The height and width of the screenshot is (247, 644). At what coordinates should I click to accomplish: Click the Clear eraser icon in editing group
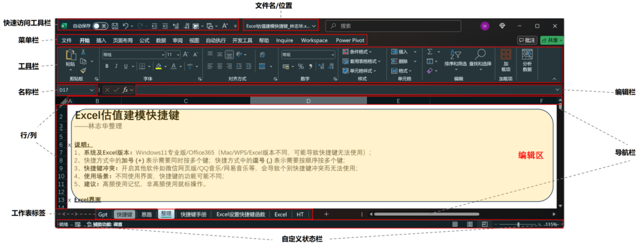click(430, 71)
